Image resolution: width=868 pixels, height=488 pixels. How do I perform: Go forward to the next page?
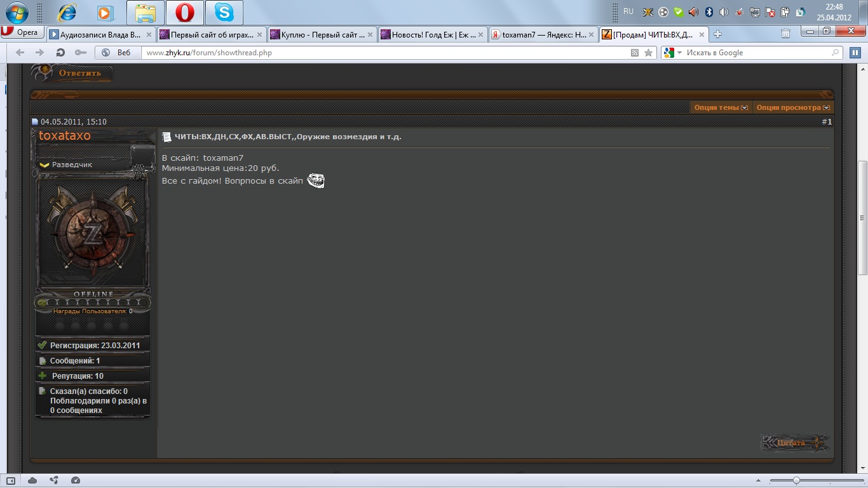39,53
